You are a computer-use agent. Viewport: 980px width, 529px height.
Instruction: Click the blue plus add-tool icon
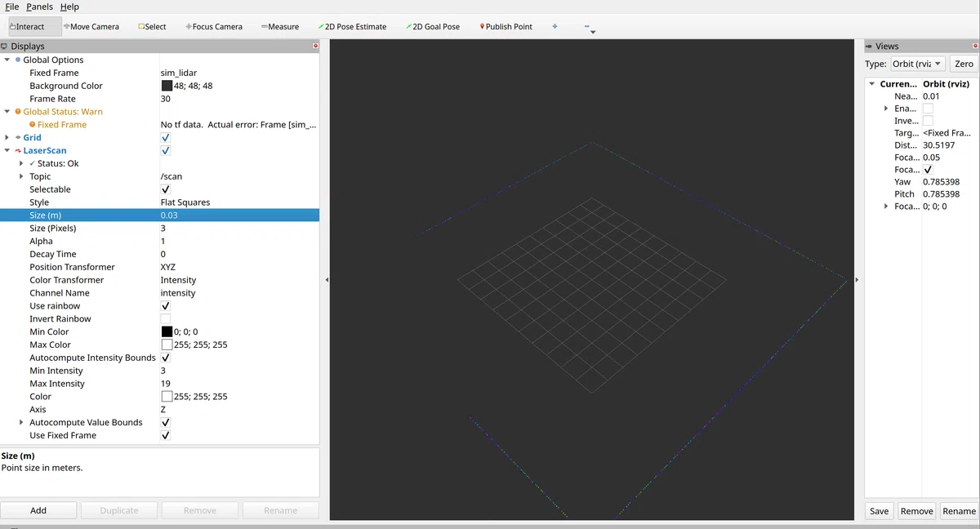coord(555,26)
